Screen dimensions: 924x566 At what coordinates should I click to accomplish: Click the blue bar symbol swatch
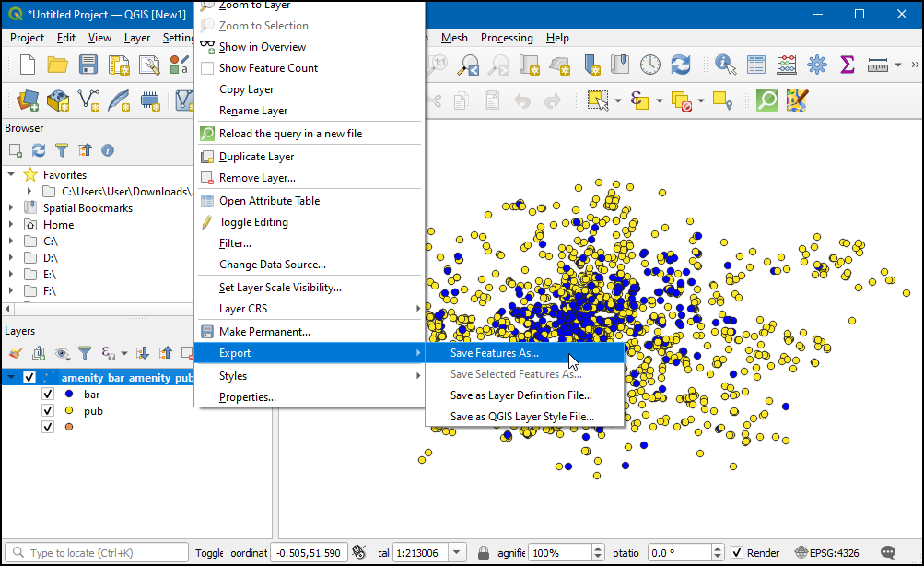tap(69, 394)
